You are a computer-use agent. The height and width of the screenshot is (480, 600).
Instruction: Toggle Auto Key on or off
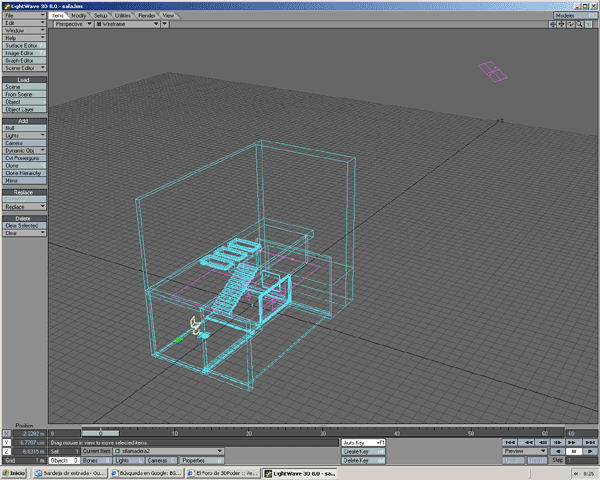pyautogui.click(x=364, y=442)
